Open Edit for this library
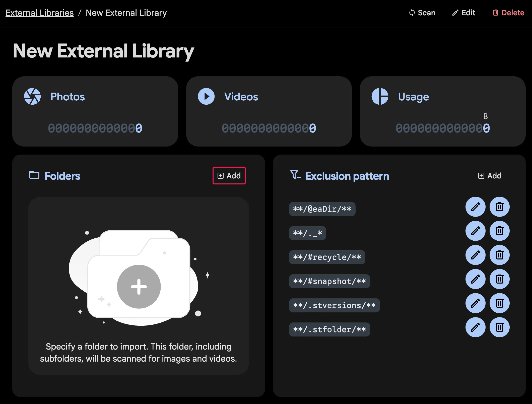The image size is (532, 404). coord(464,13)
